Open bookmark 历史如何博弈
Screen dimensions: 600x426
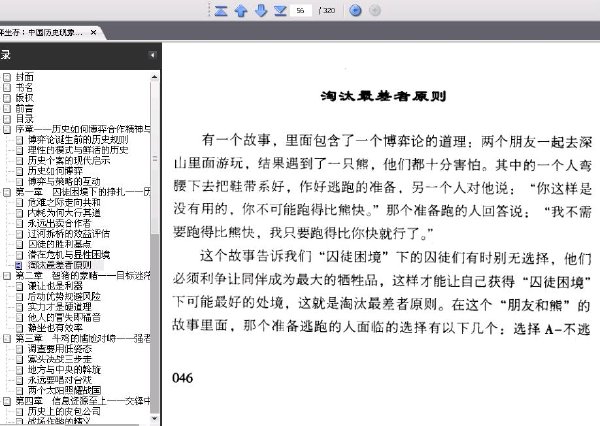click(x=55, y=171)
